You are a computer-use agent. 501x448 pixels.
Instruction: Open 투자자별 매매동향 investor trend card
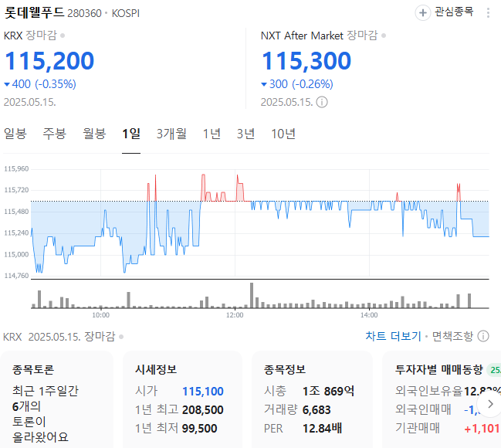(442, 399)
